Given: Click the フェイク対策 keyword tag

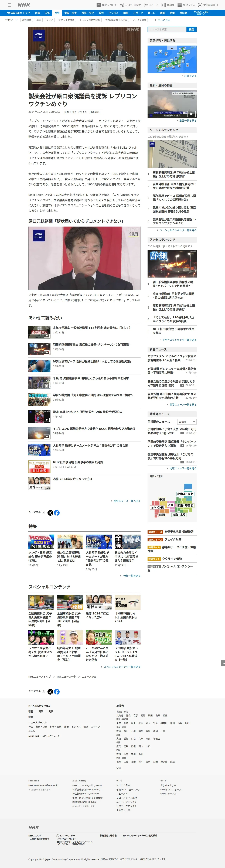Looking at the screenshot, I should pyautogui.click(x=139, y=20).
